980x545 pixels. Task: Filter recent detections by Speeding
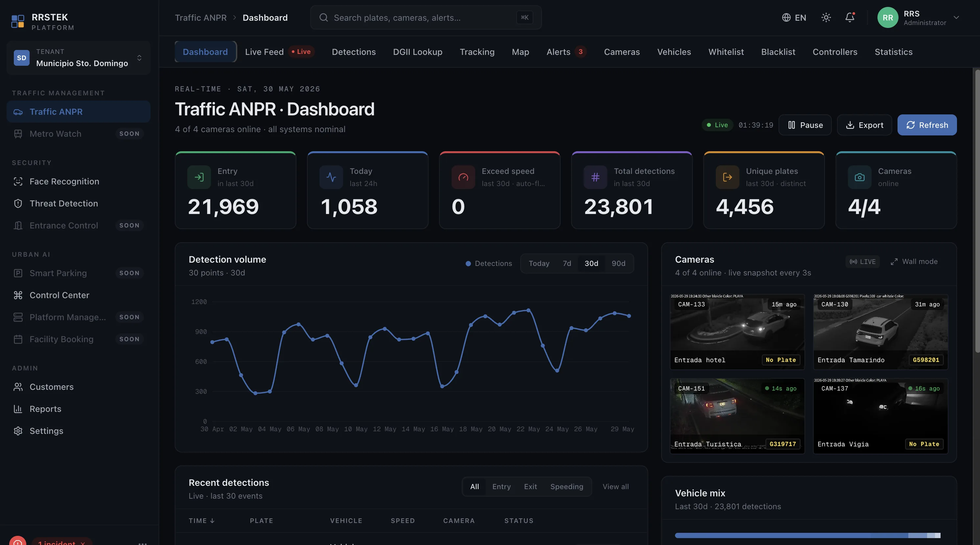567,486
